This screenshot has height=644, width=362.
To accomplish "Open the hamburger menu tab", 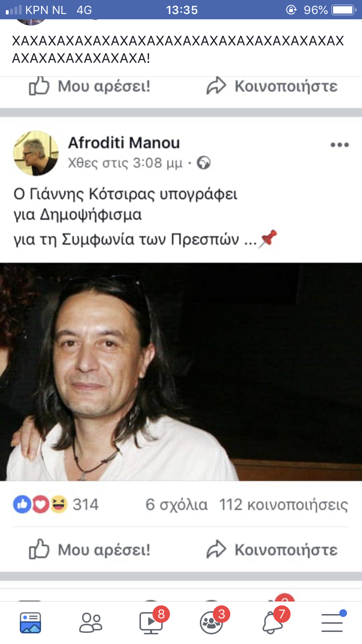I will (x=333, y=622).
